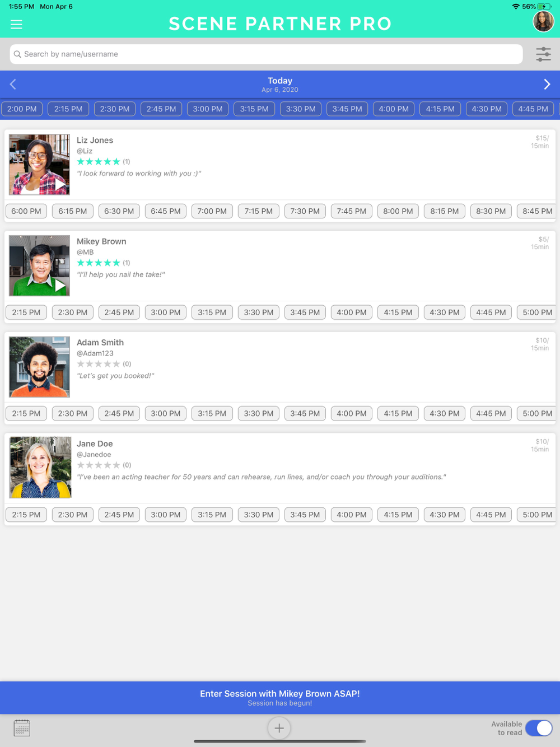Play Liz Jones intro video
Viewport: 560px width, 747px height.
(x=60, y=184)
